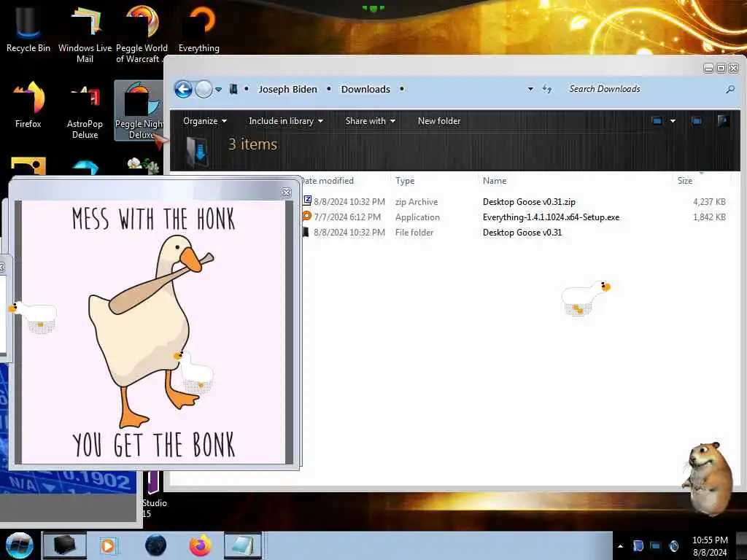747x560 pixels.
Task: Open media player taskbar icon
Action: 109,545
